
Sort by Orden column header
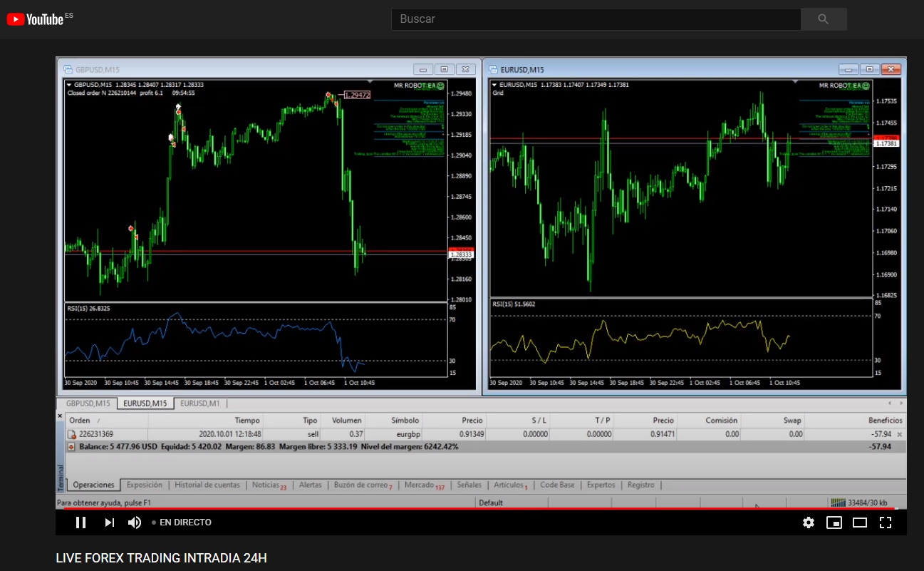pos(106,421)
